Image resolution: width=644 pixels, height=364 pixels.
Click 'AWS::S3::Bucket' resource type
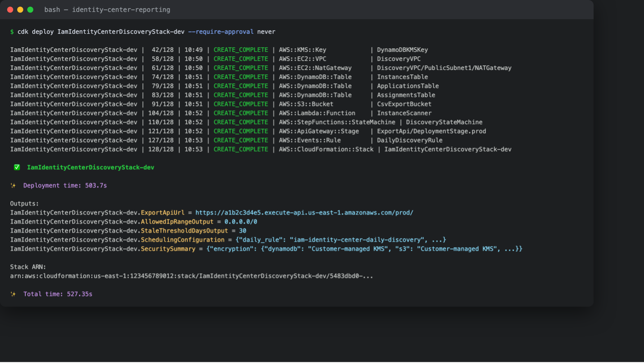coord(306,104)
